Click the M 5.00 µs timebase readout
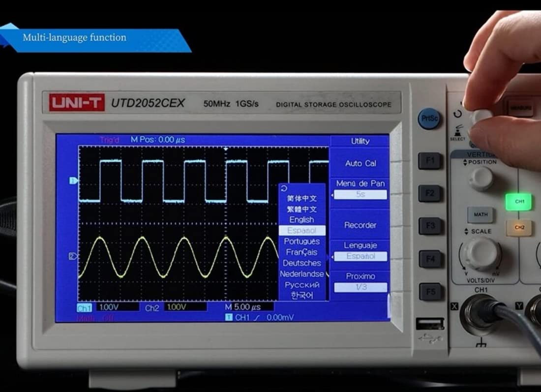 click(x=243, y=307)
